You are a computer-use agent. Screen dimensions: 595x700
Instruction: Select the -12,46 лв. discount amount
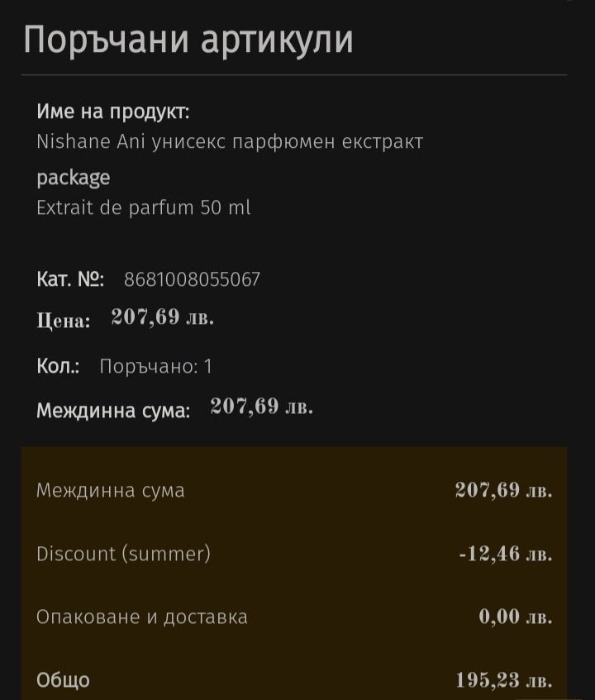point(506,553)
